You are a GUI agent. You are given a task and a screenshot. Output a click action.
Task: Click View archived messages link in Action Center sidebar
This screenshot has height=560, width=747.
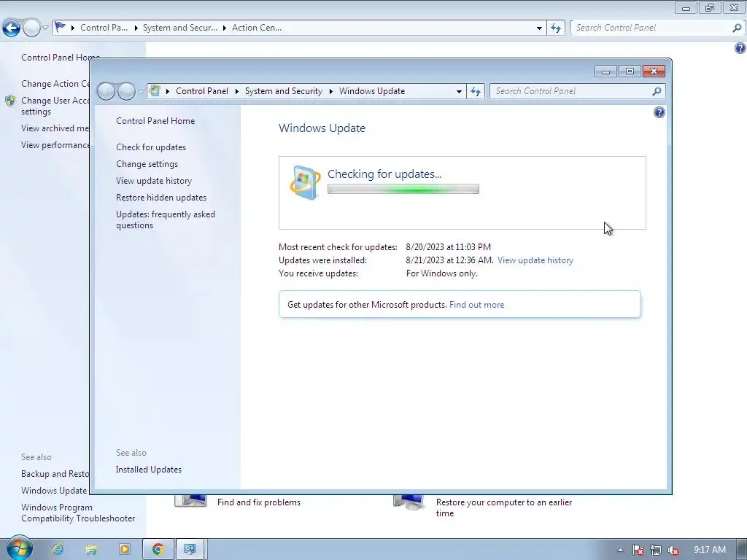(55, 128)
